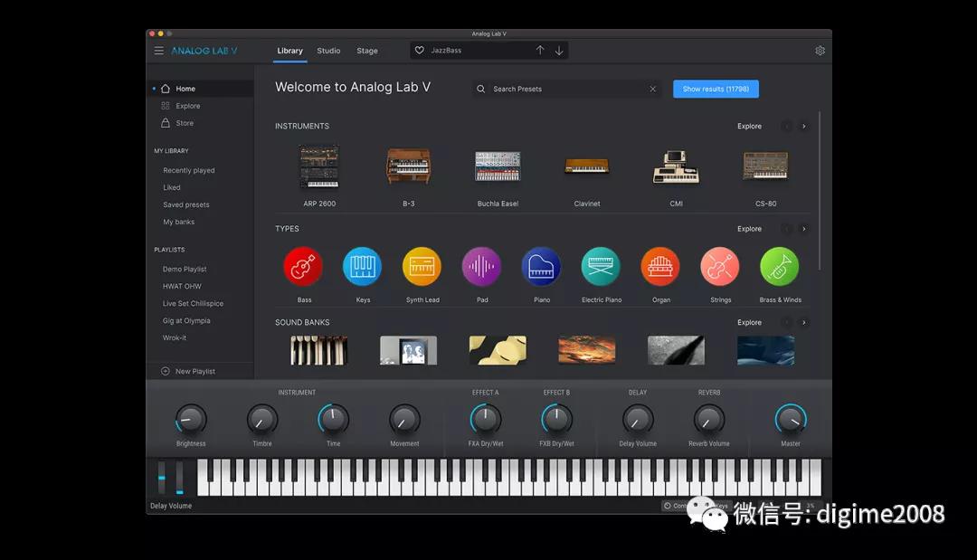Open the settings gear icon

coord(820,51)
